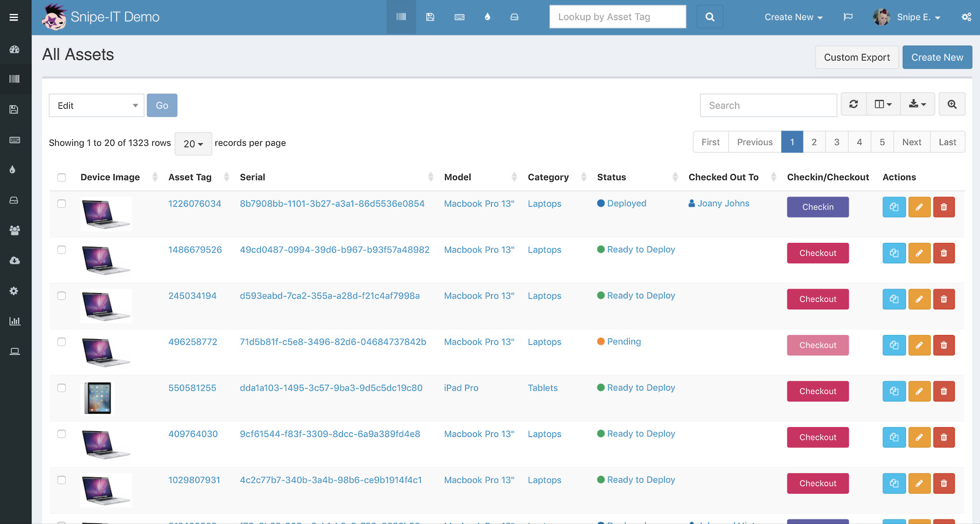
Task: Open the Create New dropdown in navbar
Action: pos(793,17)
